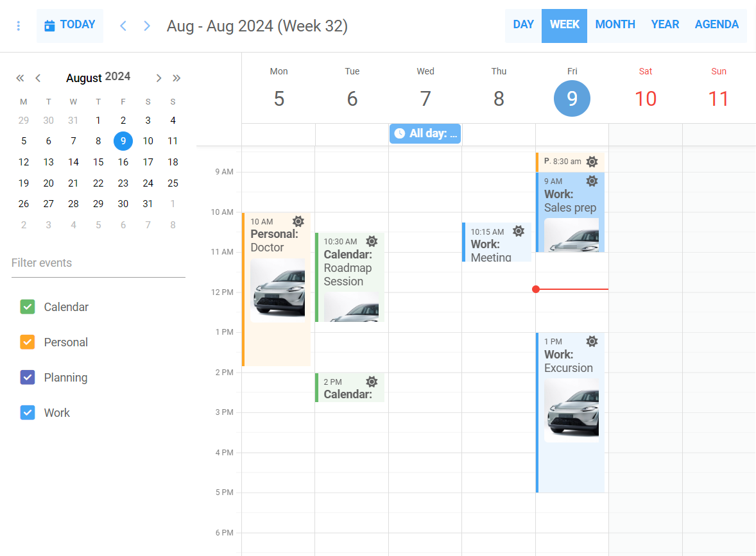Click gear icon on 8:30 am event
Image resolution: width=756 pixels, height=556 pixels.
coord(592,162)
